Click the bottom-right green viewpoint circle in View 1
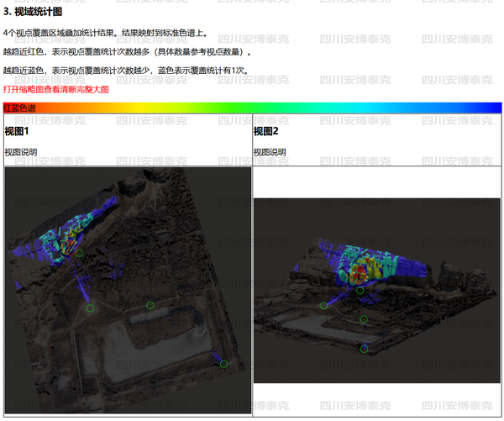Image resolution: width=504 pixels, height=421 pixels. pyautogui.click(x=223, y=364)
